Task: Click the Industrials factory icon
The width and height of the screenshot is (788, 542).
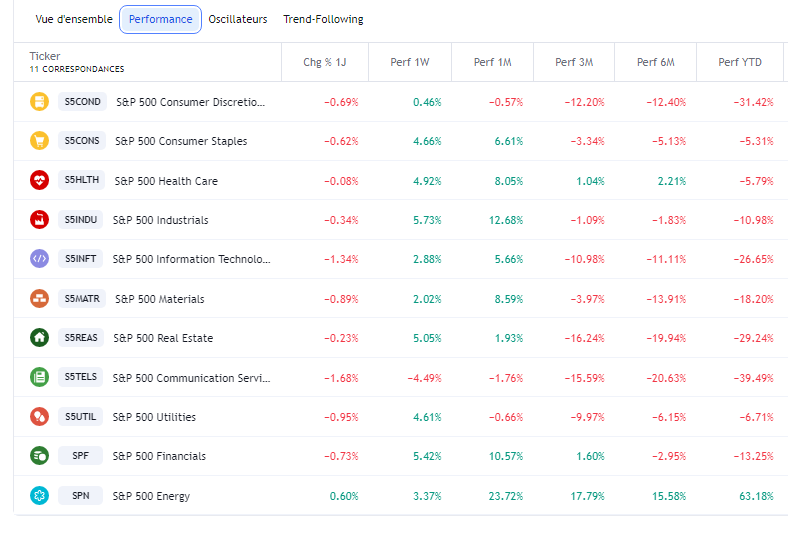Action: (x=39, y=220)
